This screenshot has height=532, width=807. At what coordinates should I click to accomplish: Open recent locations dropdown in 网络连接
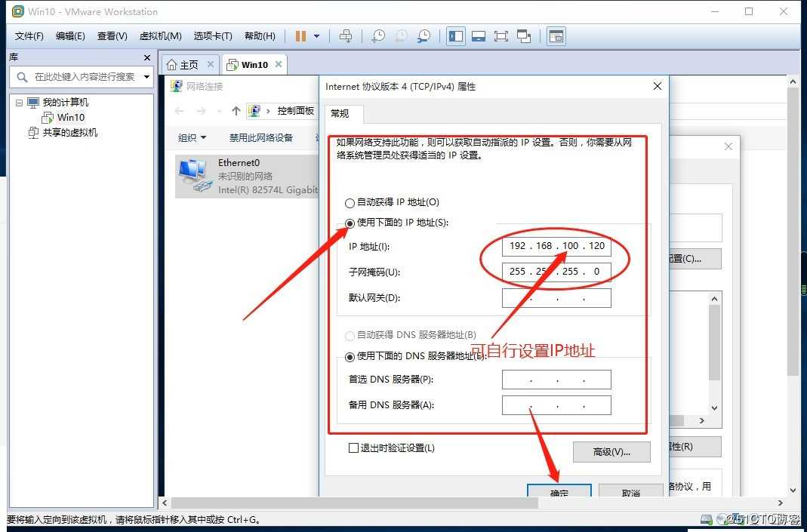tap(219, 111)
